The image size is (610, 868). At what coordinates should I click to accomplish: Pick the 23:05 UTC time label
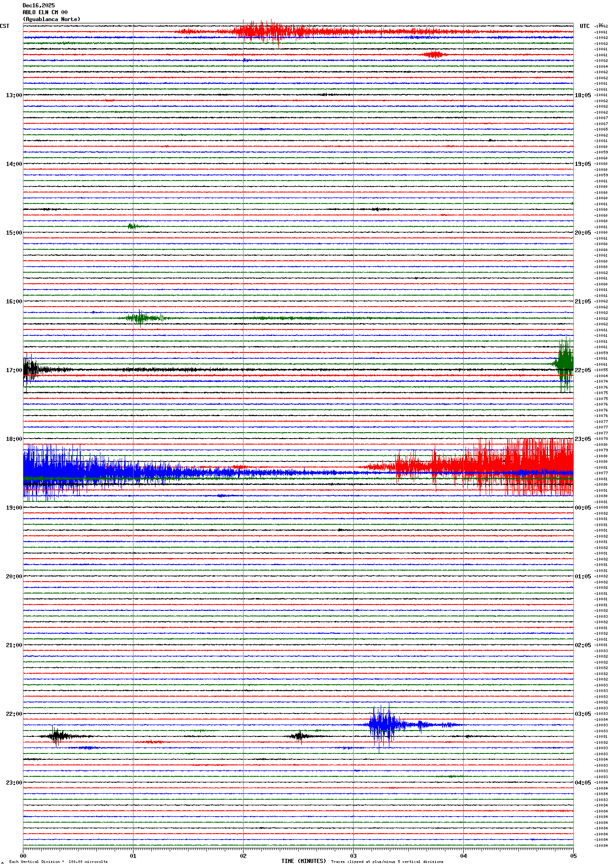[x=582, y=439]
